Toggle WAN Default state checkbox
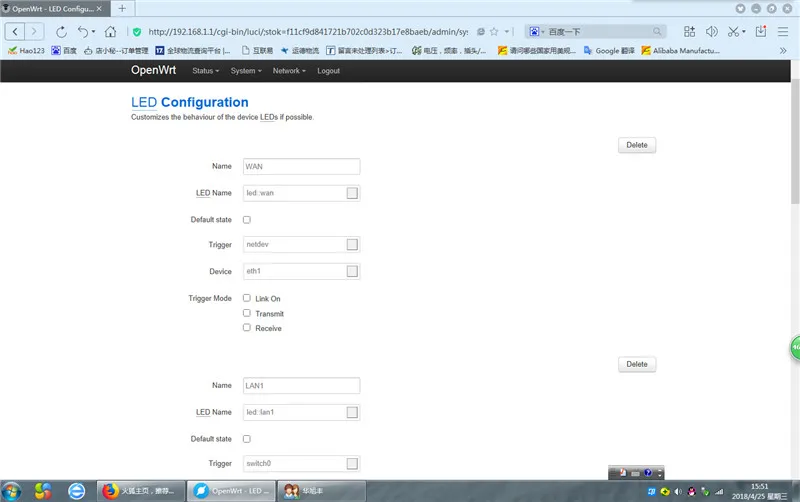800x502 pixels. (247, 220)
